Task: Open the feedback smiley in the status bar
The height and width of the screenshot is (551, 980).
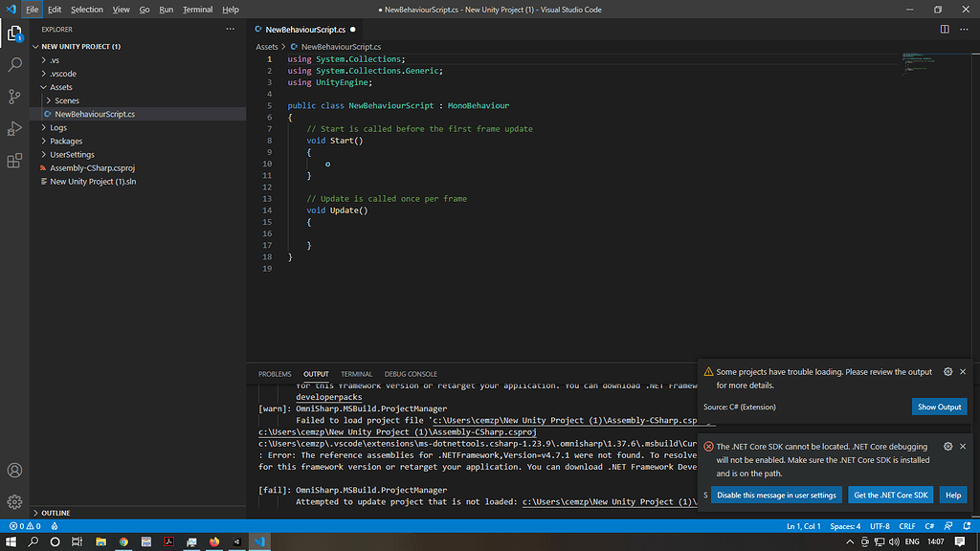Action: (x=948, y=526)
